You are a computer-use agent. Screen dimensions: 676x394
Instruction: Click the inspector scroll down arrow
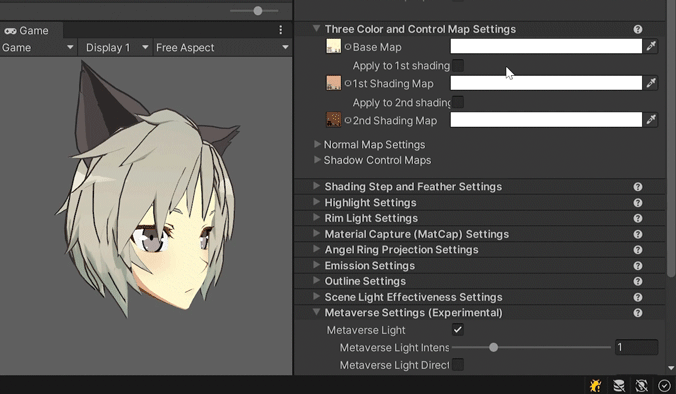pyautogui.click(x=671, y=368)
